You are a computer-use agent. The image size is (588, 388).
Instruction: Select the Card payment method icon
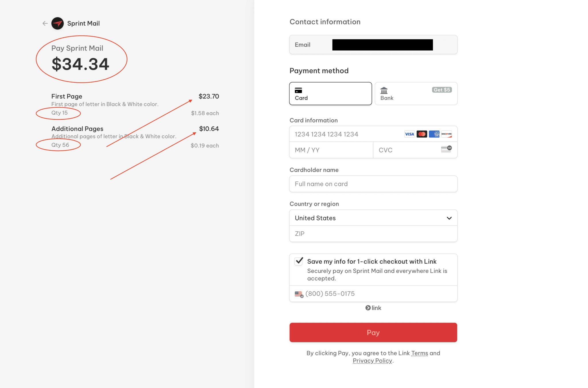tap(298, 90)
